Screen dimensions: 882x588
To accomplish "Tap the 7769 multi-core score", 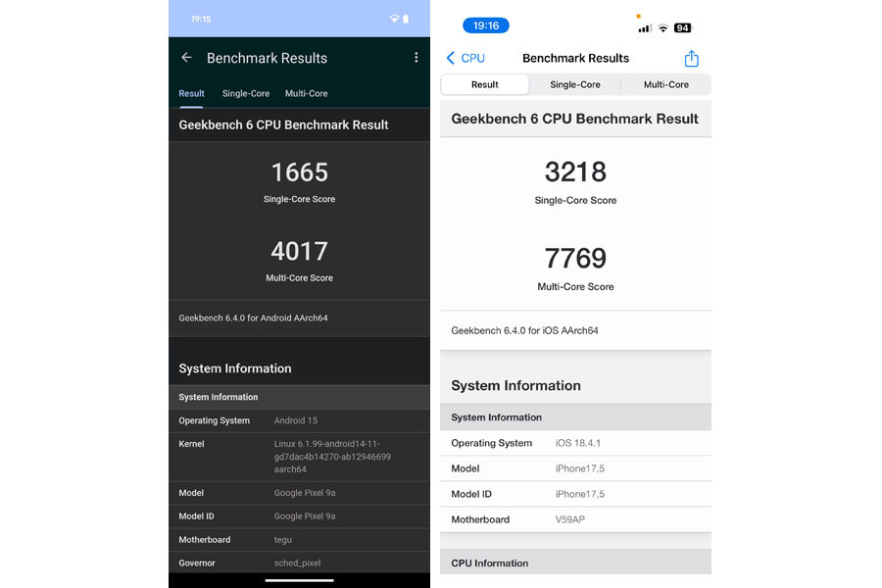I will pyautogui.click(x=575, y=259).
